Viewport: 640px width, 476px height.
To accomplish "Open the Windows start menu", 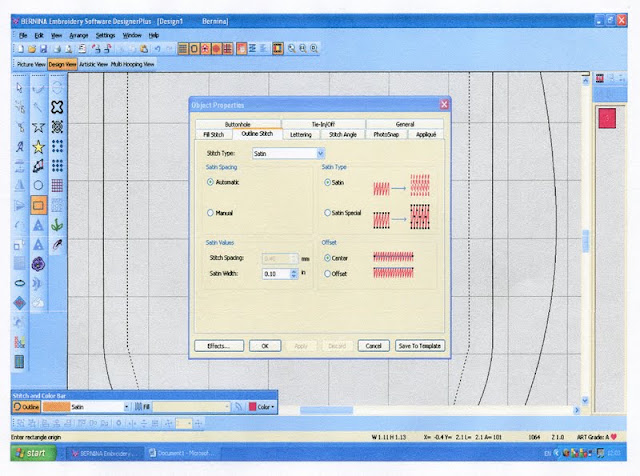I will click(33, 453).
